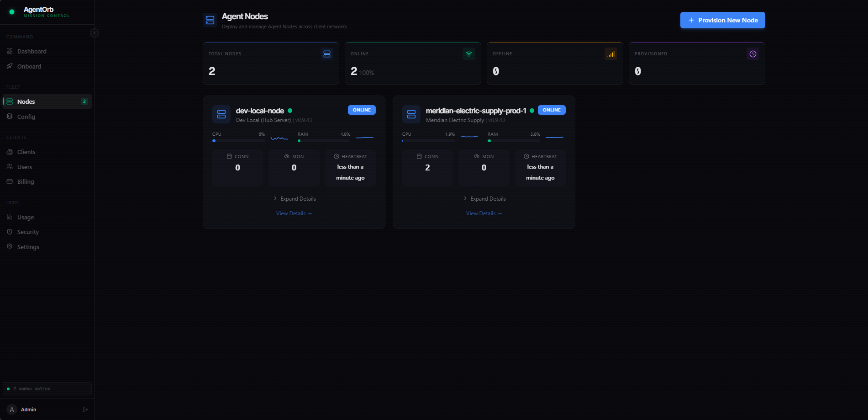
Task: Click meridian node RAM sparkline chart
Action: [555, 137]
